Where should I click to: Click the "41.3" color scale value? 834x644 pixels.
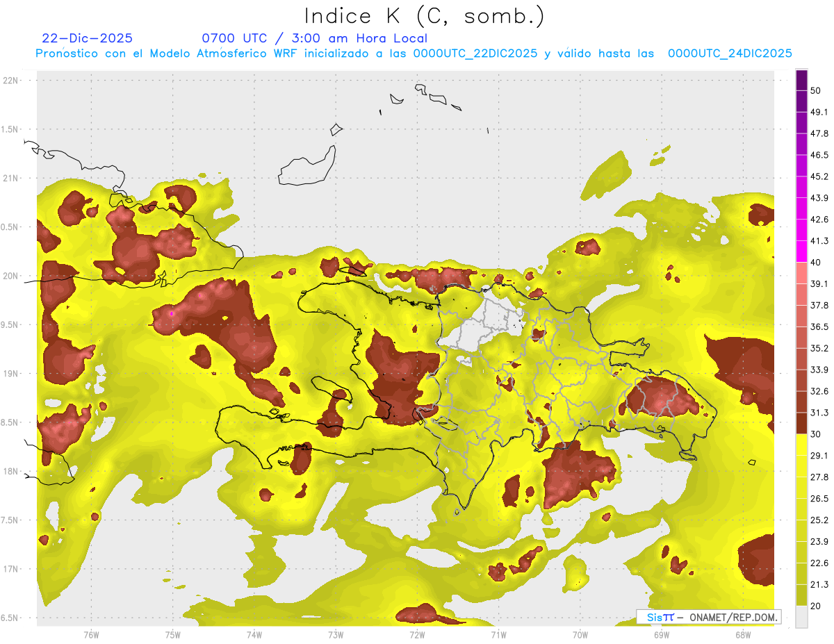coord(819,241)
